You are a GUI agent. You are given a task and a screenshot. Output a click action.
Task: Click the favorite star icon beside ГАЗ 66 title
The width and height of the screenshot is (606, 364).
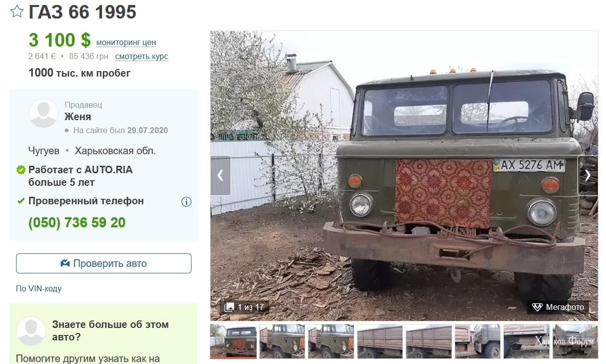coord(17,12)
